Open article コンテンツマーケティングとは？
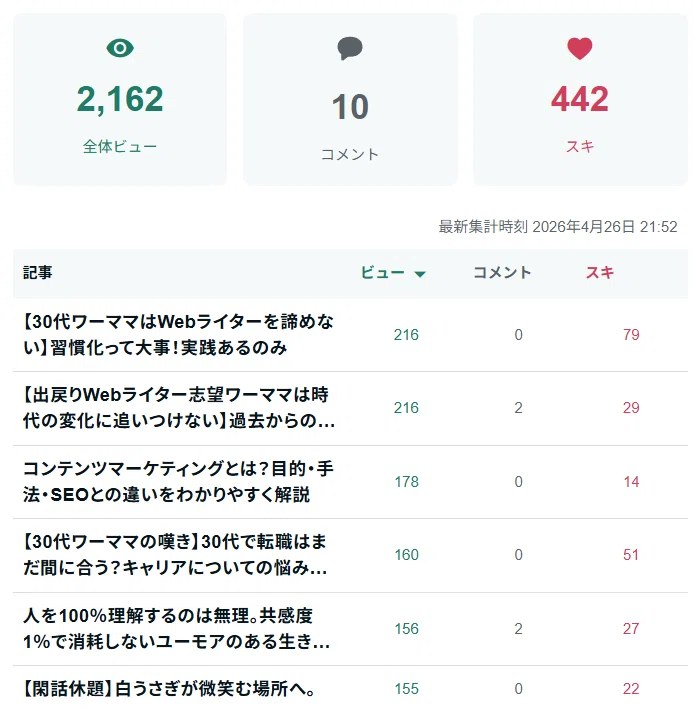Screen dimensions: 697x711 [179, 482]
